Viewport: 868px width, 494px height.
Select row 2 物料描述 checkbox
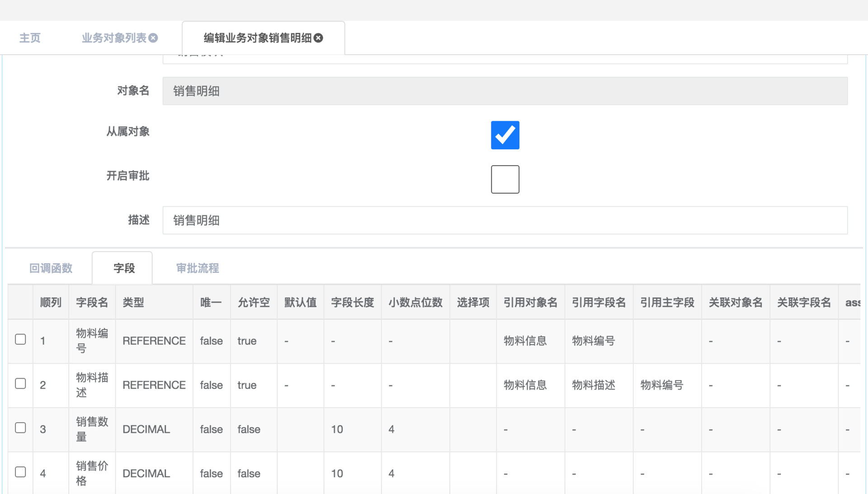coord(20,384)
